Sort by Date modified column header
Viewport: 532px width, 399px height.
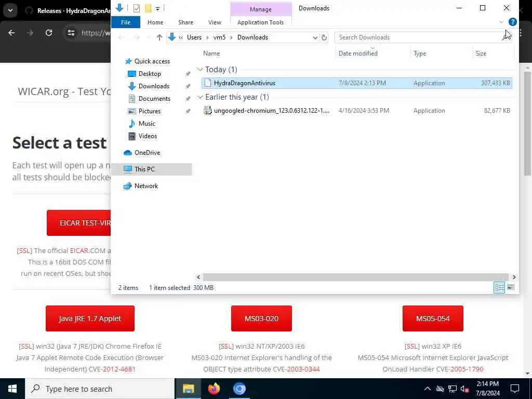[x=358, y=54]
